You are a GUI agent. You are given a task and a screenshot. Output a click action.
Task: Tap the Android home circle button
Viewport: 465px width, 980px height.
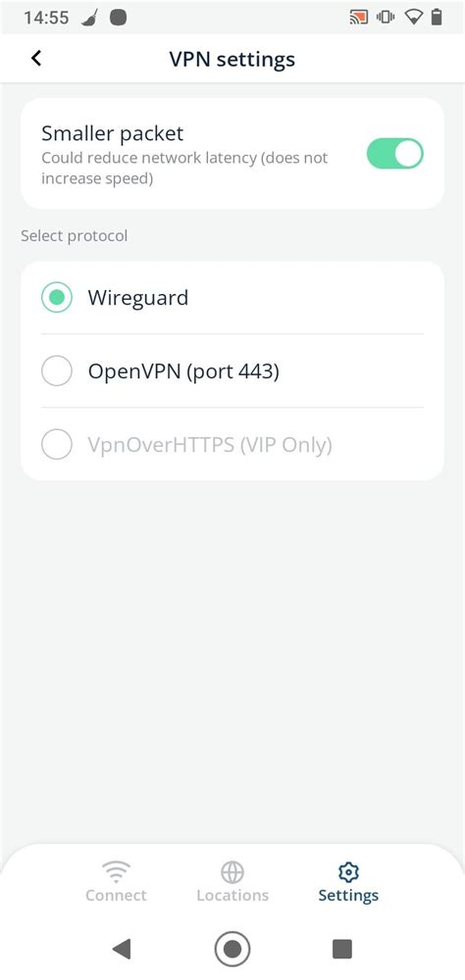232,949
